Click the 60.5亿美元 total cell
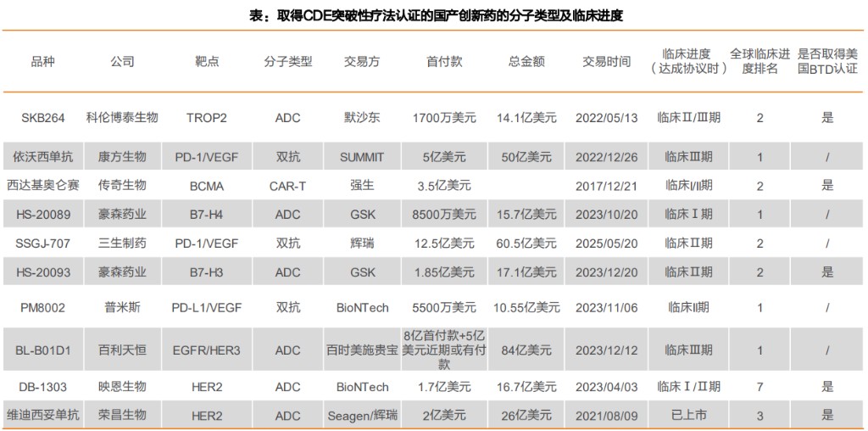868x431 pixels. [526, 243]
